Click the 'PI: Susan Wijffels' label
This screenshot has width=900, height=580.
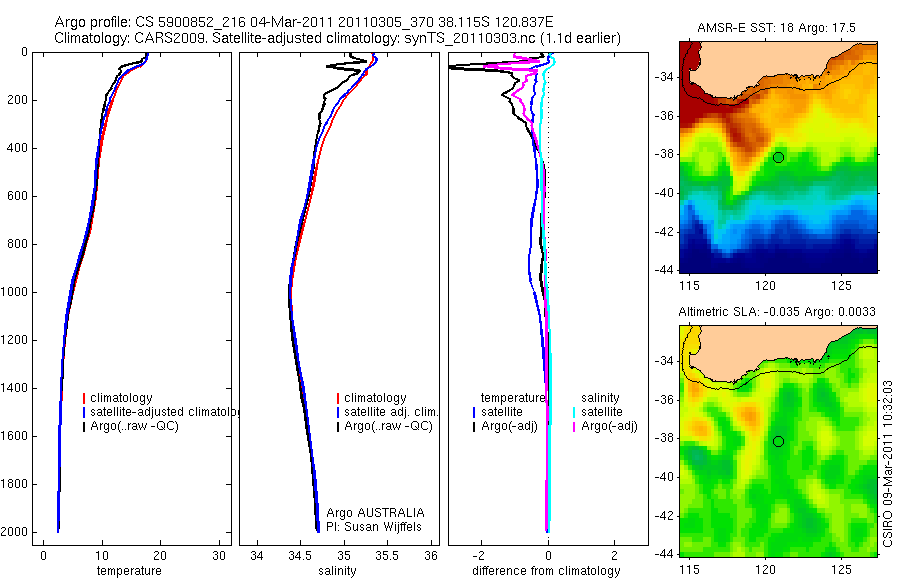click(x=374, y=527)
